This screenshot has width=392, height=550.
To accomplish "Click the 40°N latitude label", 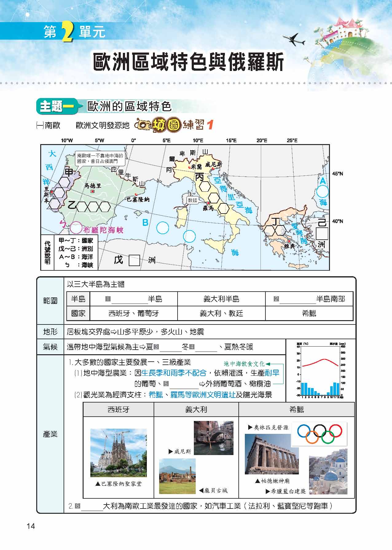I will click(x=338, y=221).
